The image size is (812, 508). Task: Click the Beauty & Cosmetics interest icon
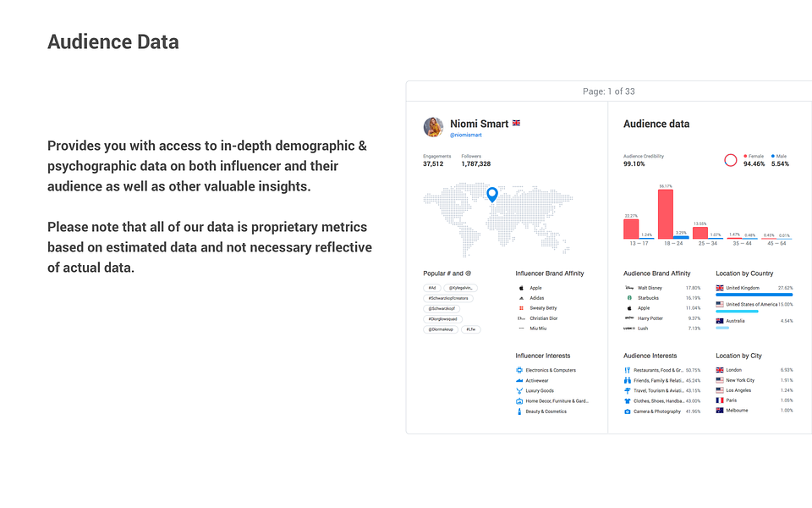519,411
